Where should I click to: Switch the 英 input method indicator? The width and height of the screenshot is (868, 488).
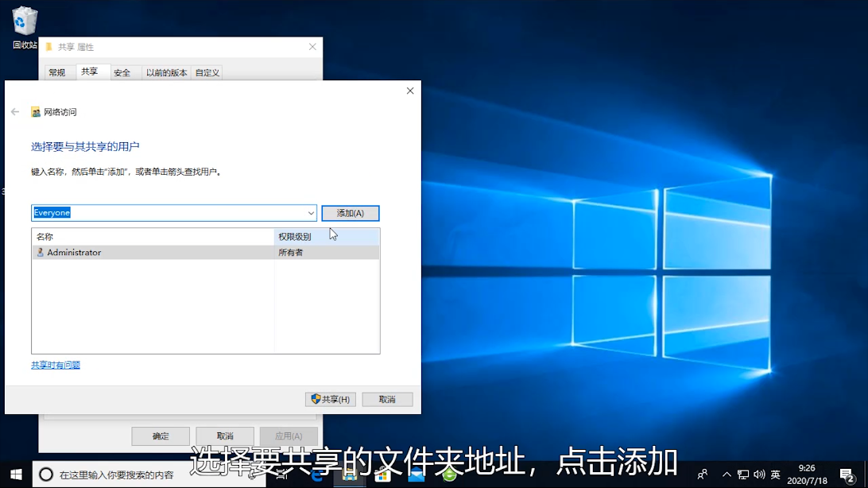tap(776, 474)
